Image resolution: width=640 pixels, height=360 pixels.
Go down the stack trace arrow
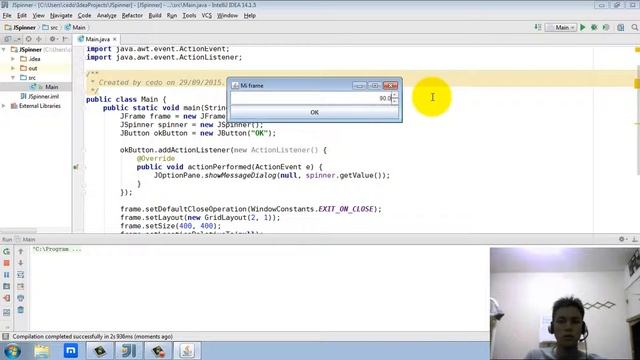[21, 263]
